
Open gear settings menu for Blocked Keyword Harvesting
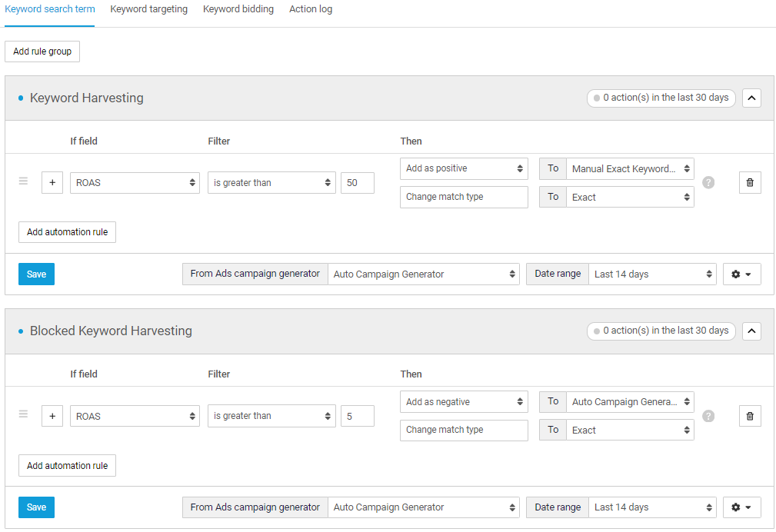click(x=741, y=507)
